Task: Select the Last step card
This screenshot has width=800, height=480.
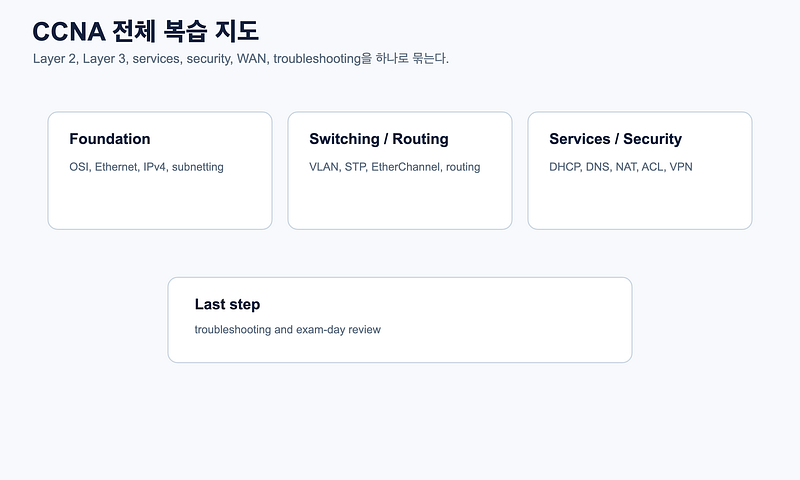Action: click(399, 320)
